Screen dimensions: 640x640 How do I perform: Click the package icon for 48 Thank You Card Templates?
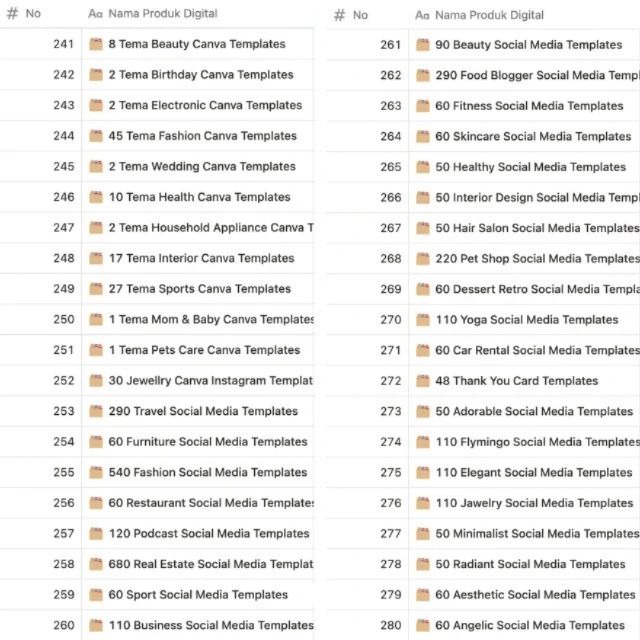[x=423, y=381]
